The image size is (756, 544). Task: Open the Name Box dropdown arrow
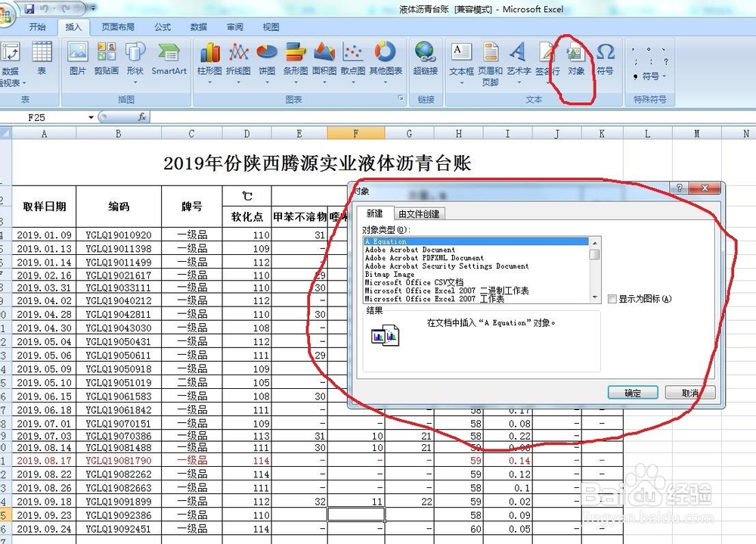(91, 117)
